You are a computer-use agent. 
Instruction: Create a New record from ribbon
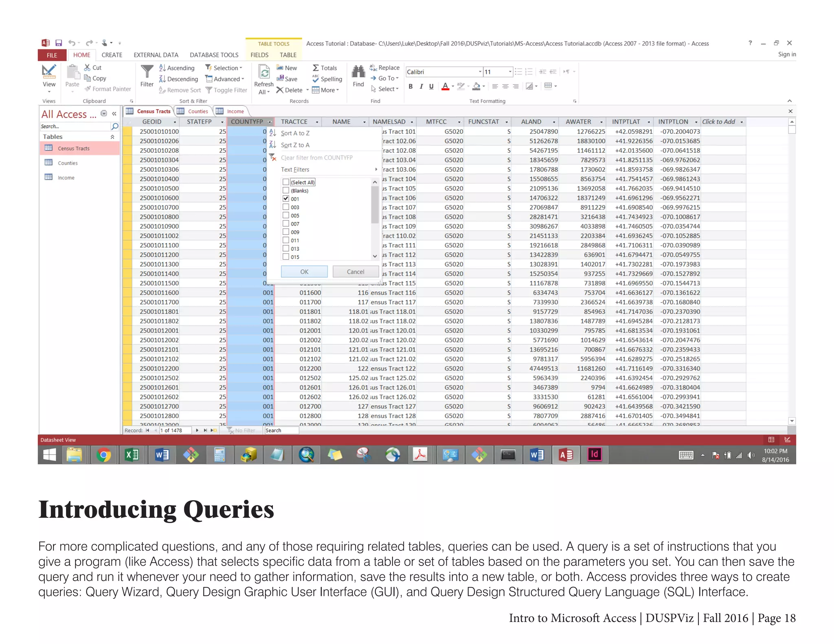287,68
